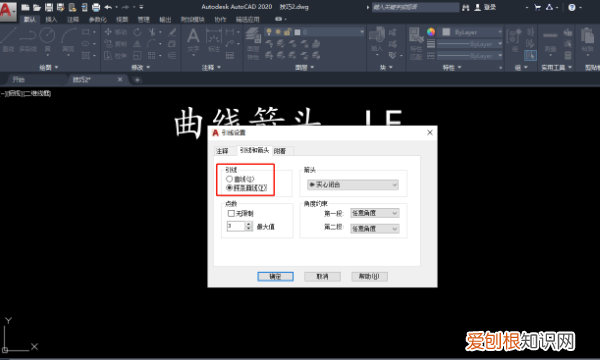
Task: Click the Help (帮助) button in dialog
Action: 370,276
